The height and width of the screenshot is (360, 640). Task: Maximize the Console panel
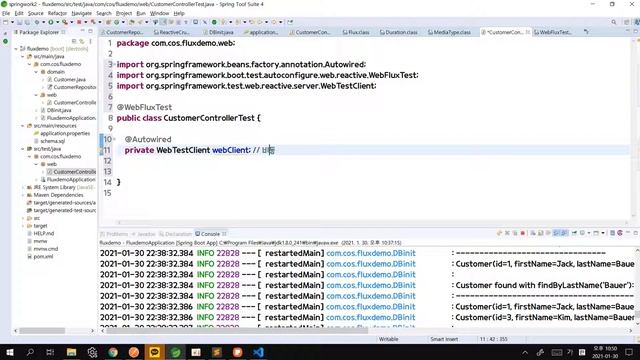[636, 233]
